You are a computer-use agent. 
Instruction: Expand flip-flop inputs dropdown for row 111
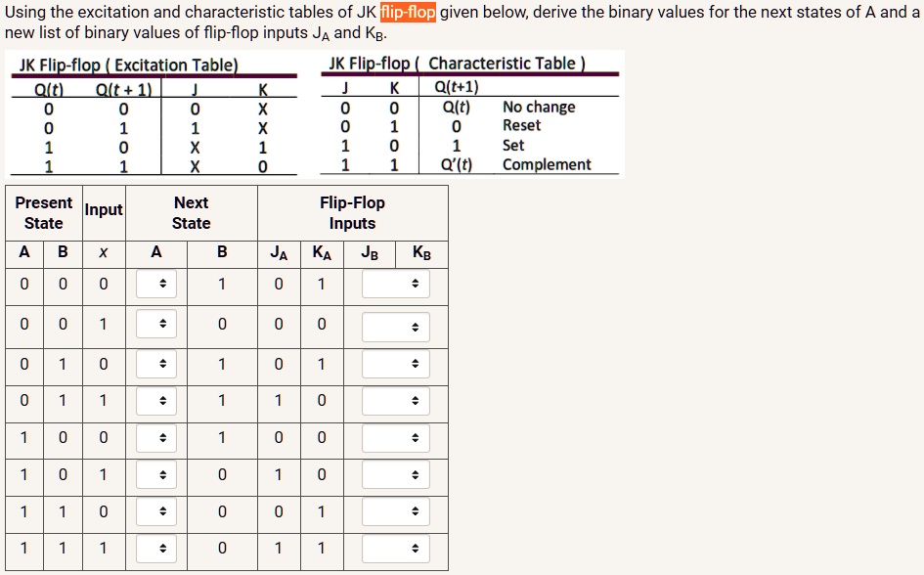tap(396, 549)
